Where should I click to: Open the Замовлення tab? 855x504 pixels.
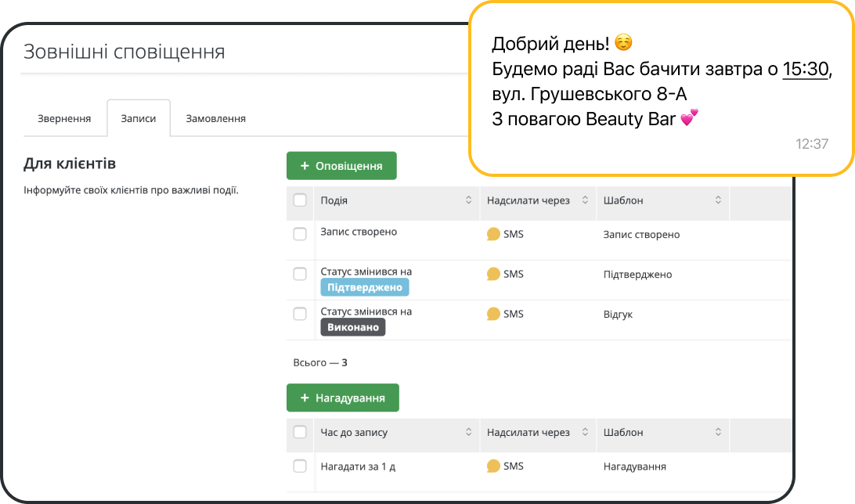click(x=215, y=117)
